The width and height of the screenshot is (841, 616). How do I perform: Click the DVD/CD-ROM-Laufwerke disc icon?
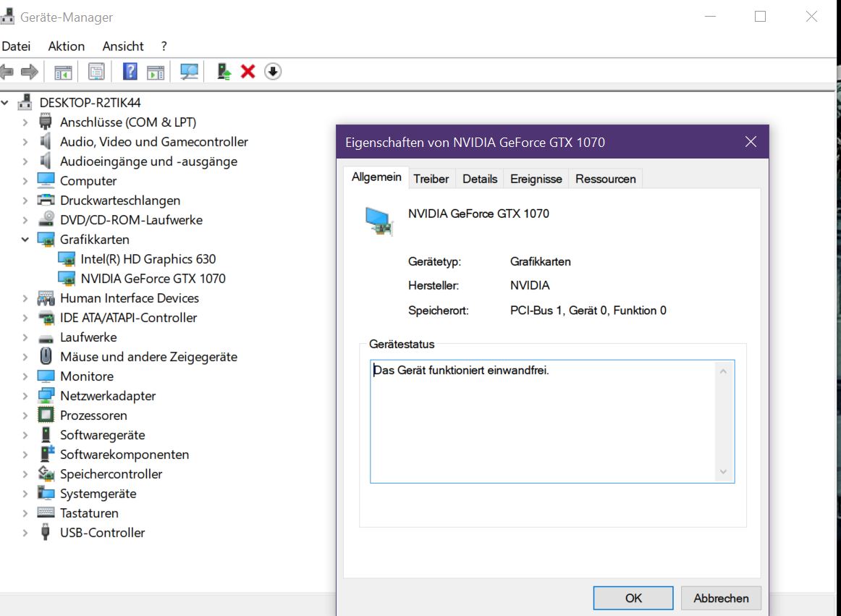click(46, 219)
